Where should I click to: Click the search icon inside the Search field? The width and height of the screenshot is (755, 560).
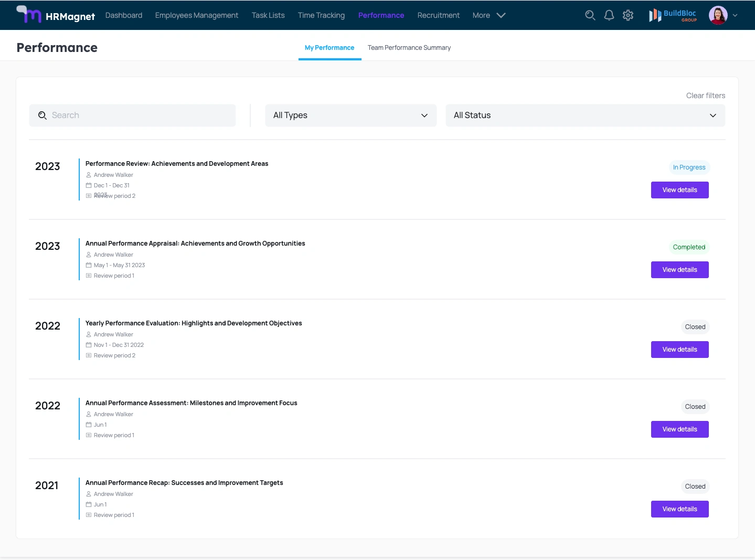(x=42, y=115)
